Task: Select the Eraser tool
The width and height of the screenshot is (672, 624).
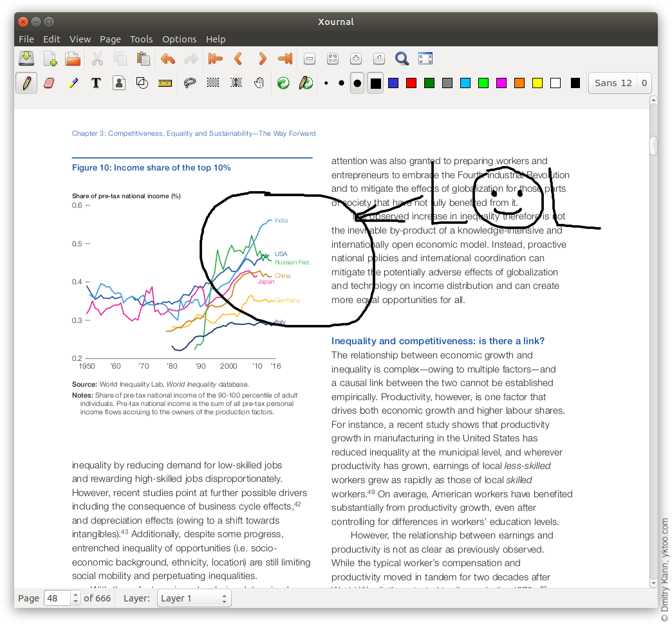Action: click(50, 83)
